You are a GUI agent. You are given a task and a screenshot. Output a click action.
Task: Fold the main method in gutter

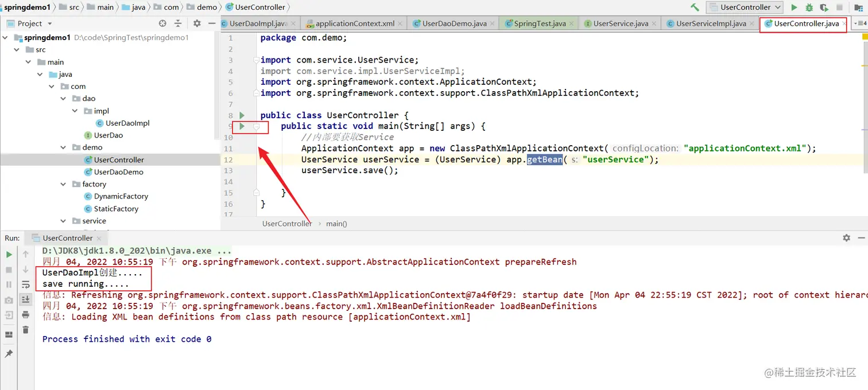click(x=257, y=126)
